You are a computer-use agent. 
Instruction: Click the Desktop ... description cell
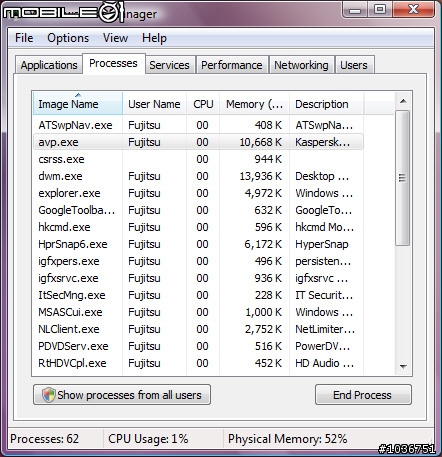tap(322, 176)
